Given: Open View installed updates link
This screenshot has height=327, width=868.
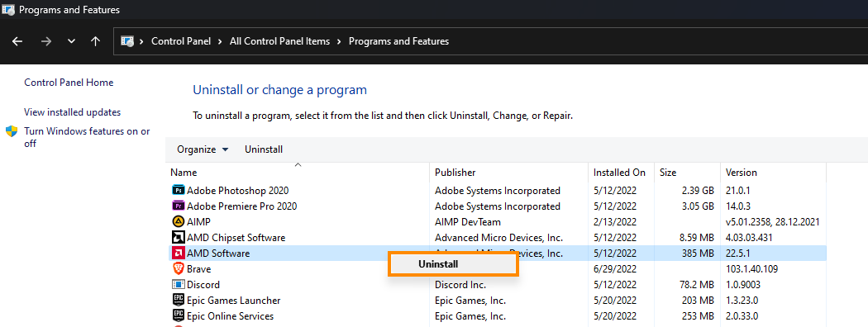Looking at the screenshot, I should coord(72,112).
